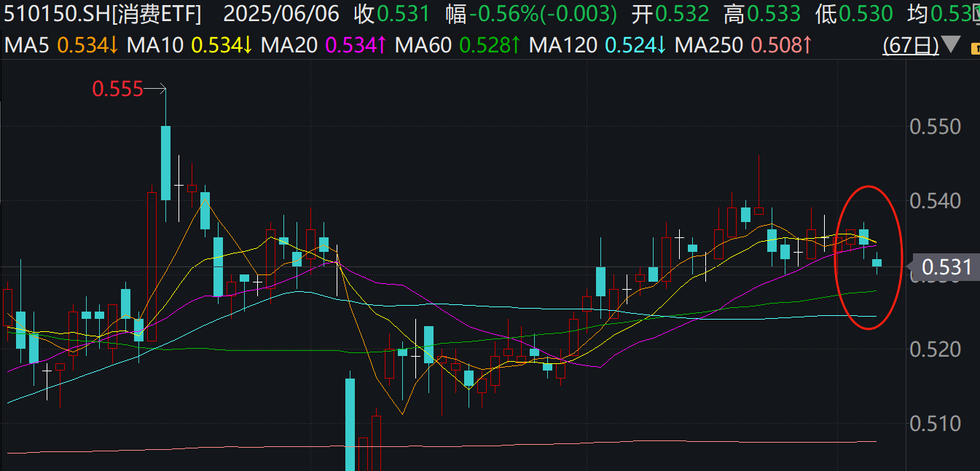
Task: Click the opening price 开0.532
Action: (670, 13)
